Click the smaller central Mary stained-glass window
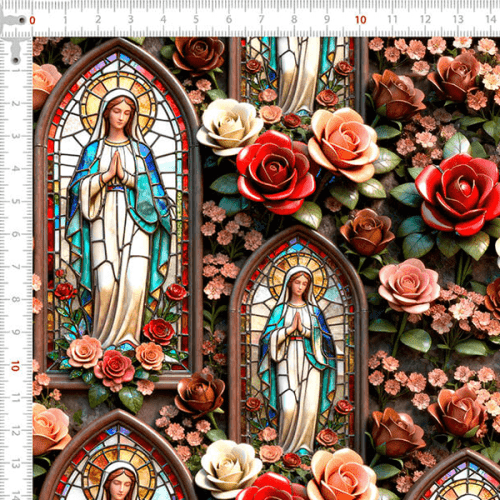 pyautogui.click(x=298, y=340)
